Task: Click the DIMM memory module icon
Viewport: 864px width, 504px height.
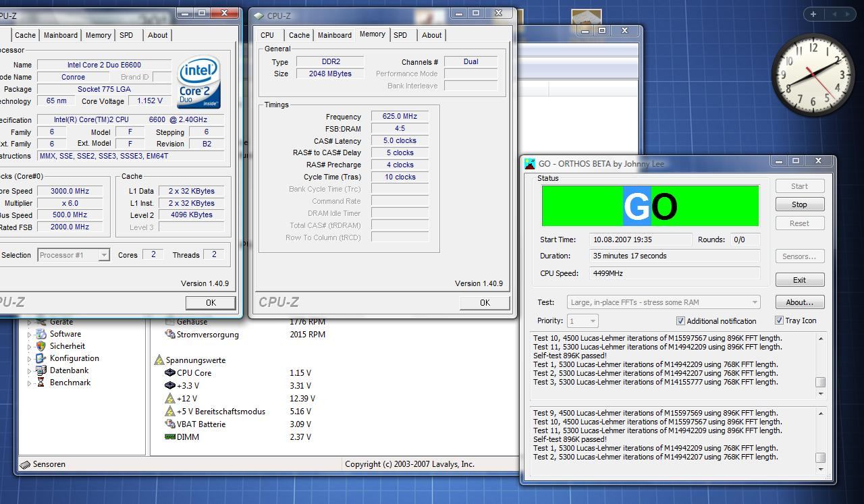Action: coord(170,437)
